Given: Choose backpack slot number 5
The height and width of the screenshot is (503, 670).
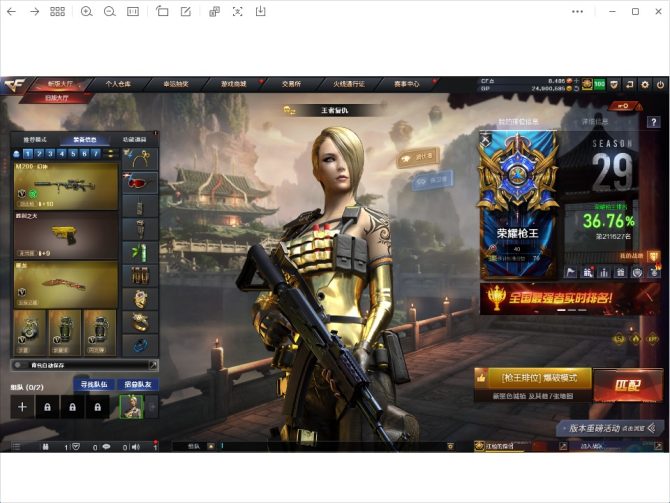Looking at the screenshot, I should [73, 153].
